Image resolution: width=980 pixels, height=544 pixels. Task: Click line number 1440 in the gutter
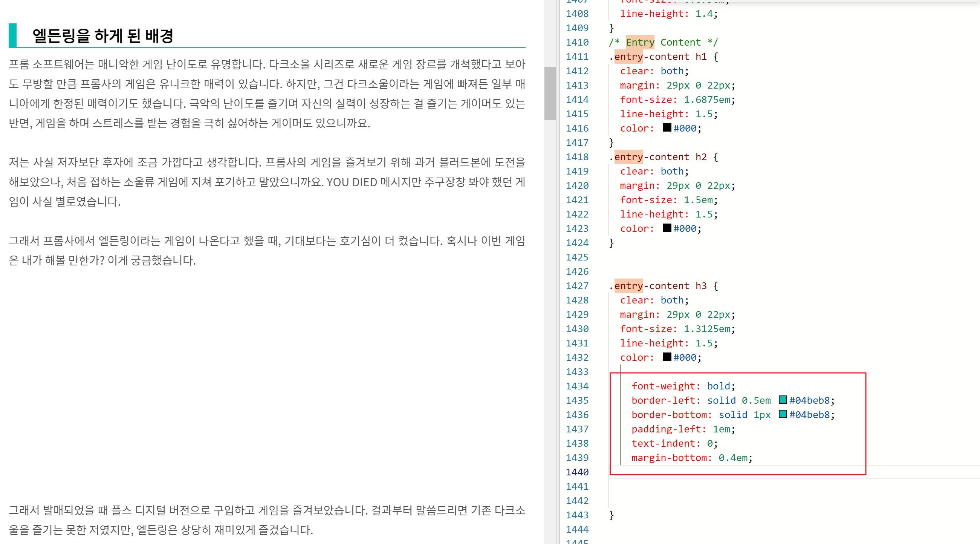(x=577, y=472)
